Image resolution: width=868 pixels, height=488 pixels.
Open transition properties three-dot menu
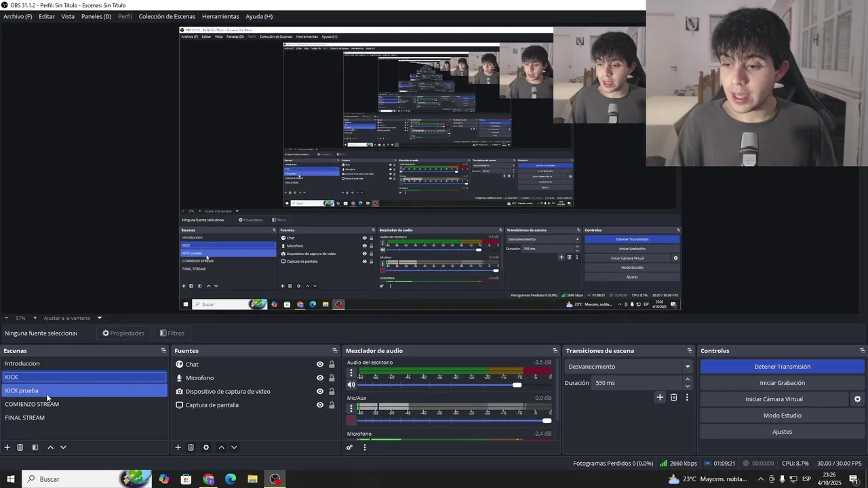687,397
